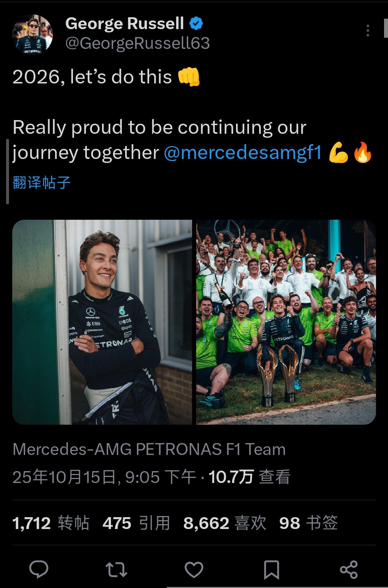
Task: View the 8,662 喜欢 likes list
Action: (225, 523)
